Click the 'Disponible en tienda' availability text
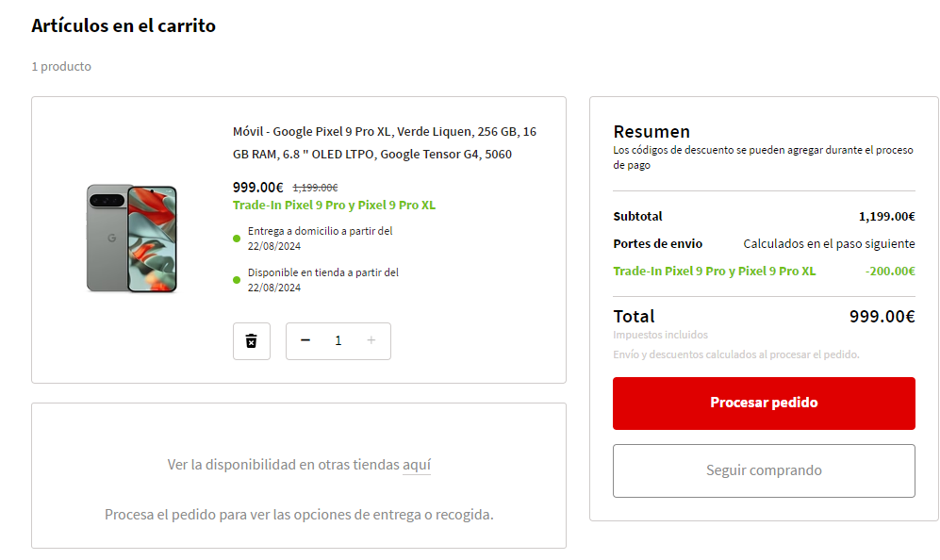The height and width of the screenshot is (560, 940). pos(322,280)
